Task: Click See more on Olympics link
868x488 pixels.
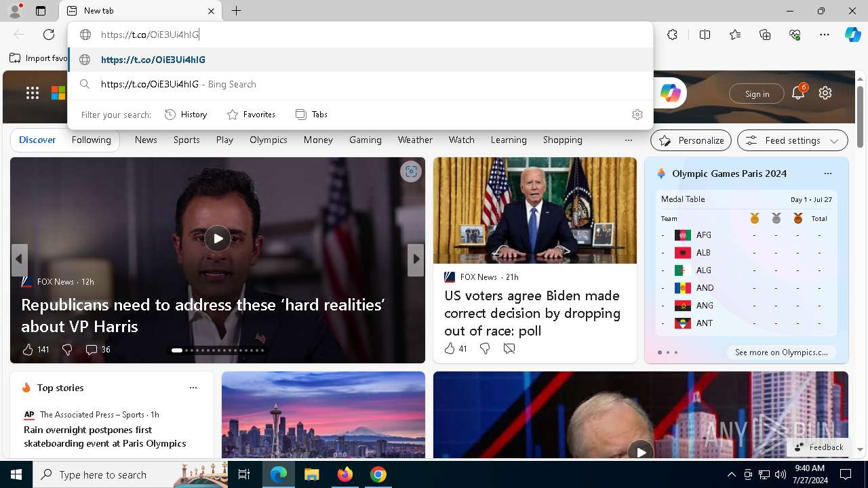Action: tap(781, 352)
